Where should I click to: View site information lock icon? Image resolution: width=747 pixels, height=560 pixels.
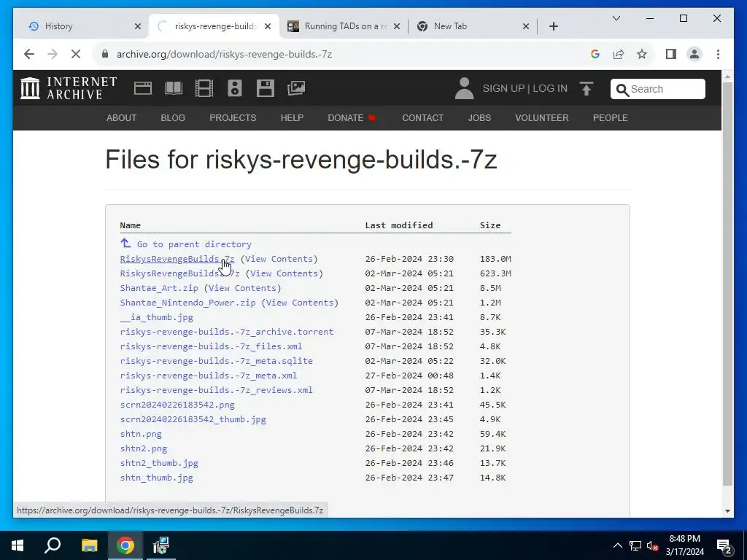[x=105, y=54]
